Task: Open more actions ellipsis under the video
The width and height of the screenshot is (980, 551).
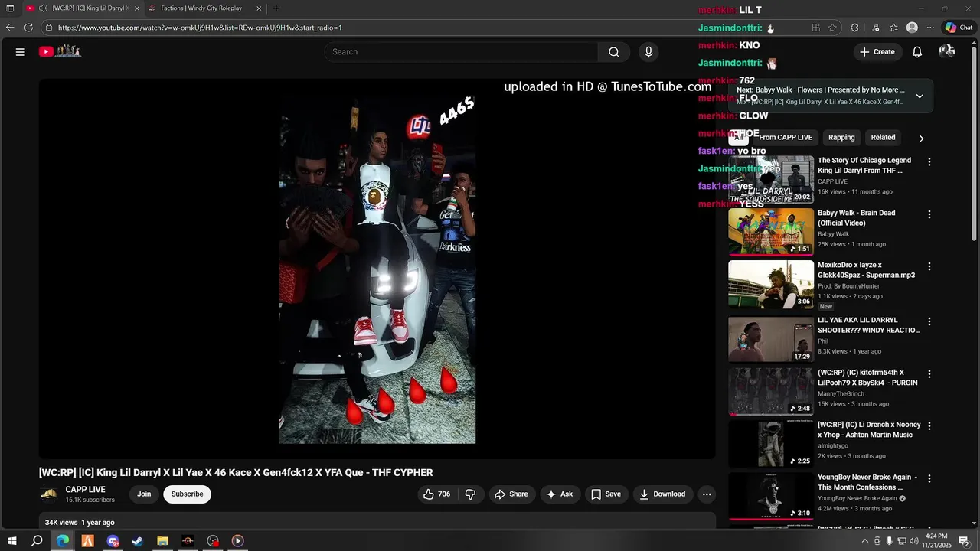Action: pos(707,494)
